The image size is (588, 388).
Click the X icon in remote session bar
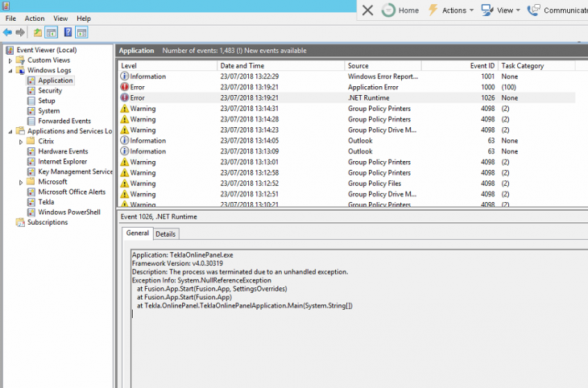(367, 10)
